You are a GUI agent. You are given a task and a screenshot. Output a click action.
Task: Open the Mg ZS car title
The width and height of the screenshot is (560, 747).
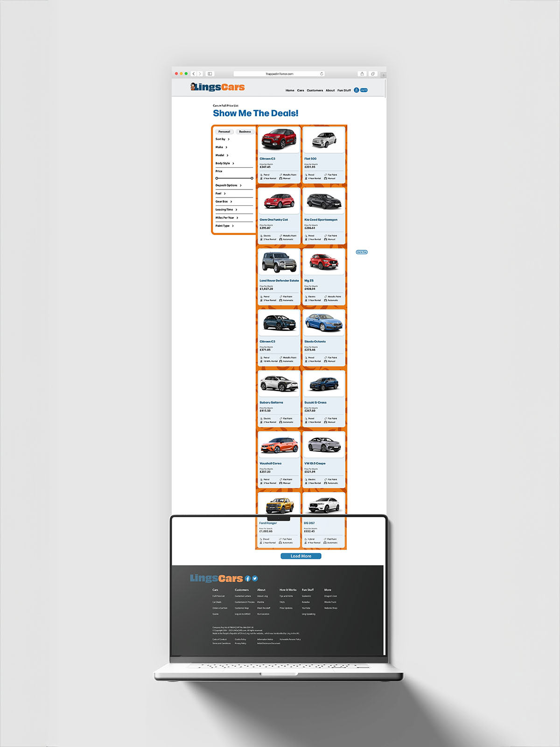pos(309,281)
